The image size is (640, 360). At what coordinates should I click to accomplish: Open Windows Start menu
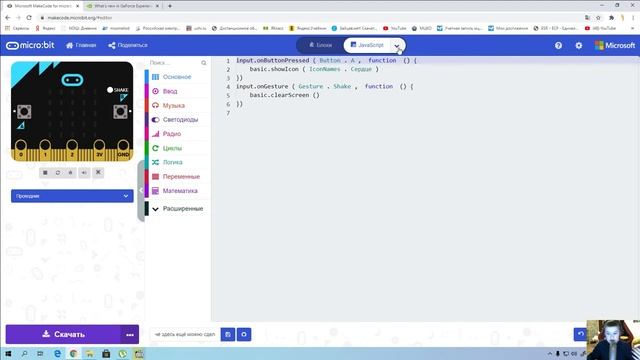8,353
